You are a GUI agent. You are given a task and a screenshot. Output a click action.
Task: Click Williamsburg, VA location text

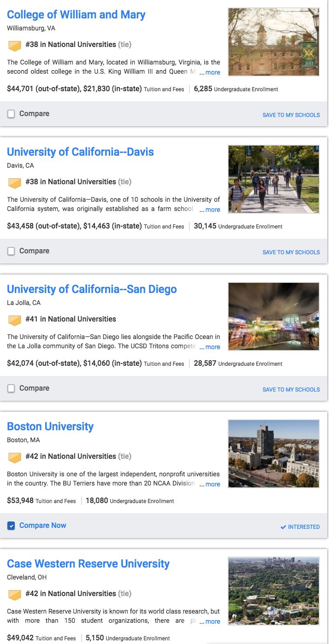tap(31, 28)
